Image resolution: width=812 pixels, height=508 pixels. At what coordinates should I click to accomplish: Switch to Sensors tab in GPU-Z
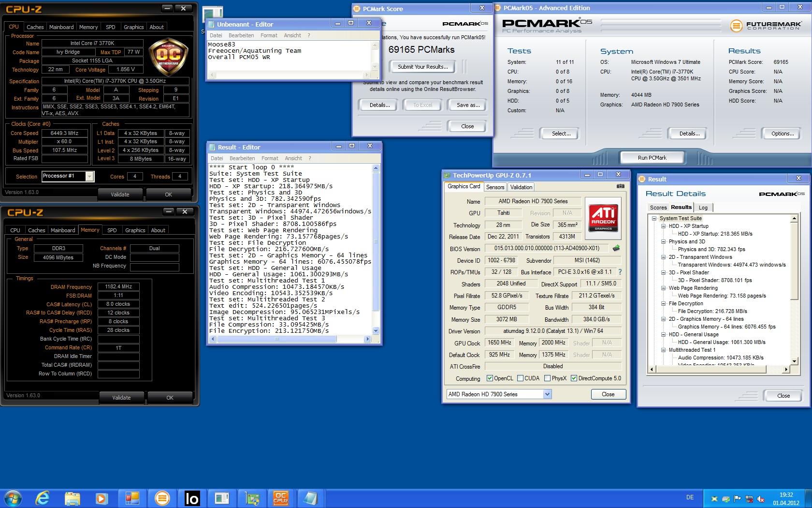pyautogui.click(x=495, y=187)
